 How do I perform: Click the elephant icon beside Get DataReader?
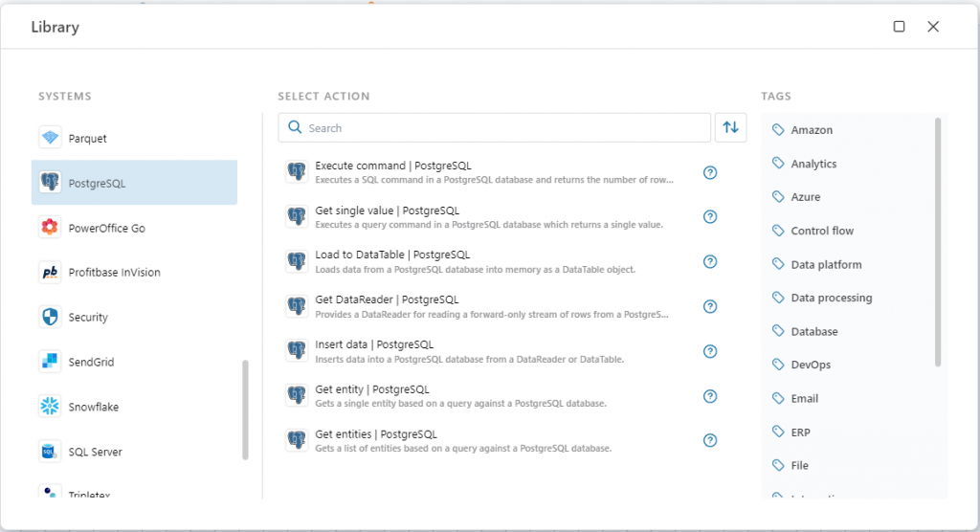(297, 306)
